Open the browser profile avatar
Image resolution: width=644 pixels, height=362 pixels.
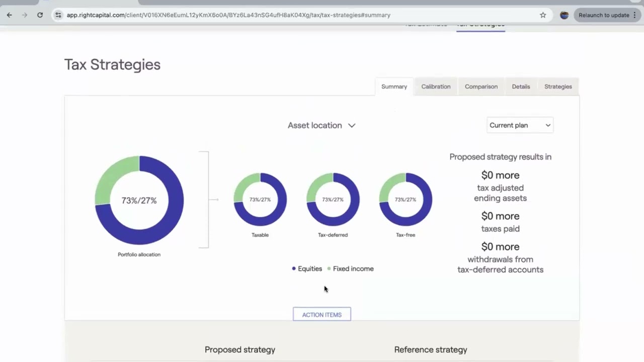(564, 15)
